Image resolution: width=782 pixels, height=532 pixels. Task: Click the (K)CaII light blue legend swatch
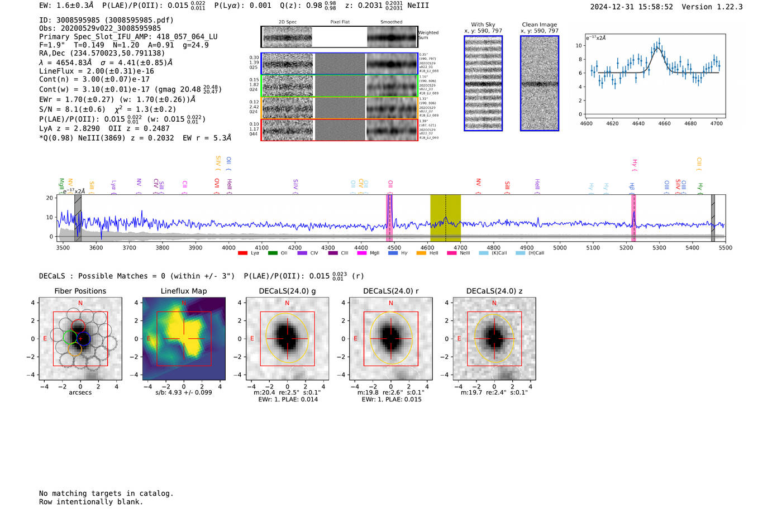tap(484, 253)
